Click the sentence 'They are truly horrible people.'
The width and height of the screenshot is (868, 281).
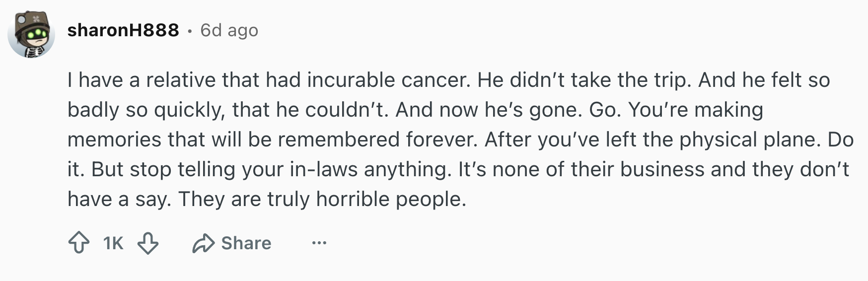click(323, 199)
